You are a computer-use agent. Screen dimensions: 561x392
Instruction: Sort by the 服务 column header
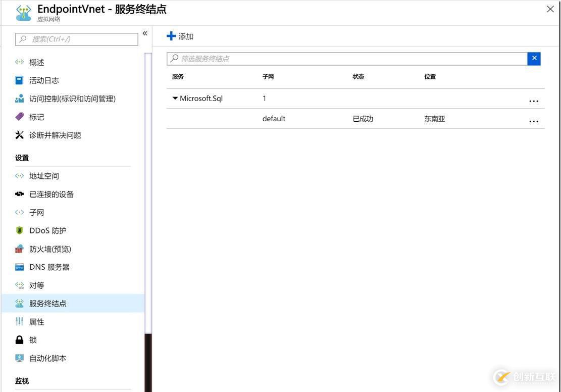pos(178,77)
